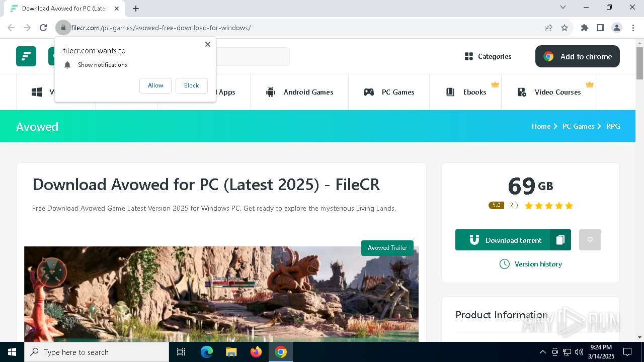Copy torrent link icon
This screenshot has height=362, width=644.
pos(560,240)
